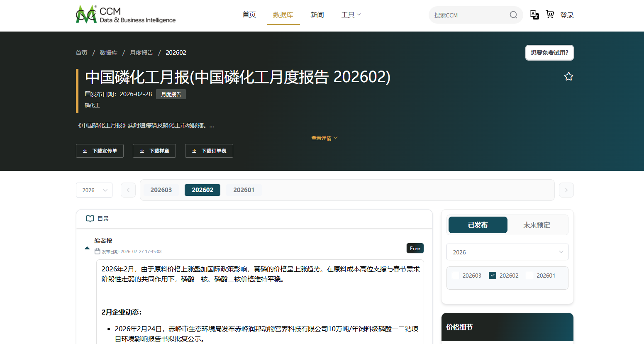
Task: Click the book icon next to 目录
Action: coord(90,219)
